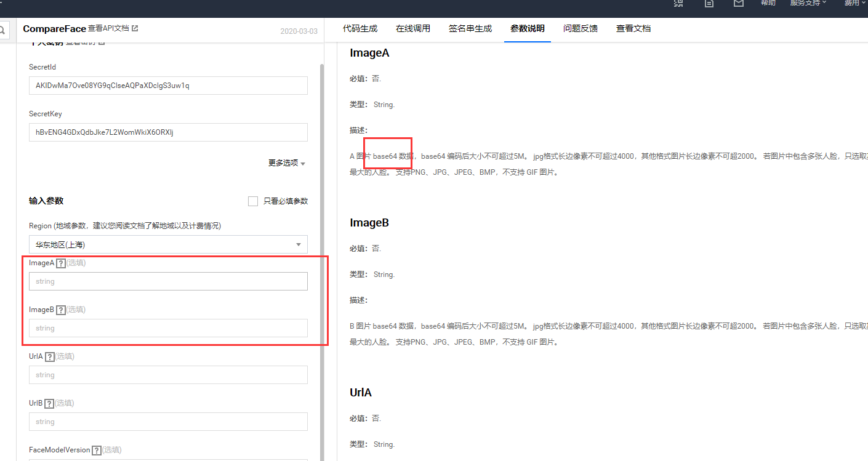Open 查看API文档 link
The width and height of the screenshot is (868, 461).
pyautogui.click(x=108, y=29)
